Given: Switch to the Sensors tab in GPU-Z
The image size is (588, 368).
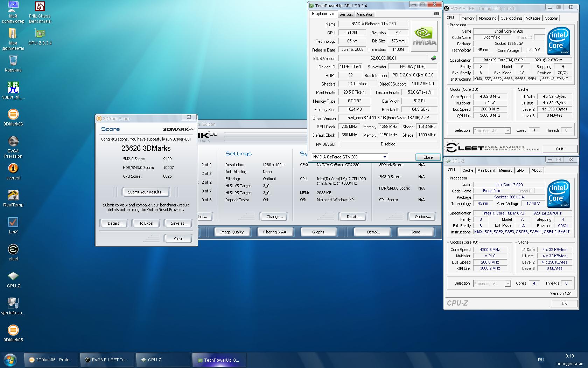Looking at the screenshot, I should click(346, 14).
